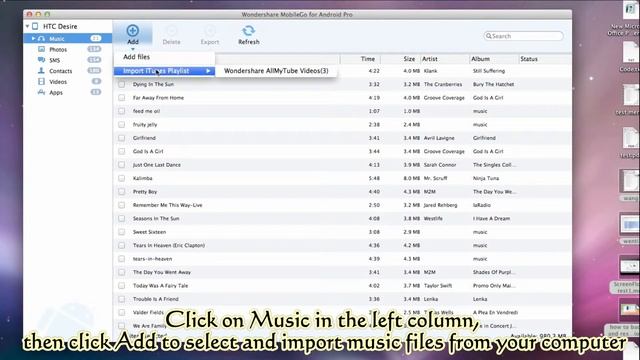
Task: Click artist The Cranberries
Action: [443, 84]
